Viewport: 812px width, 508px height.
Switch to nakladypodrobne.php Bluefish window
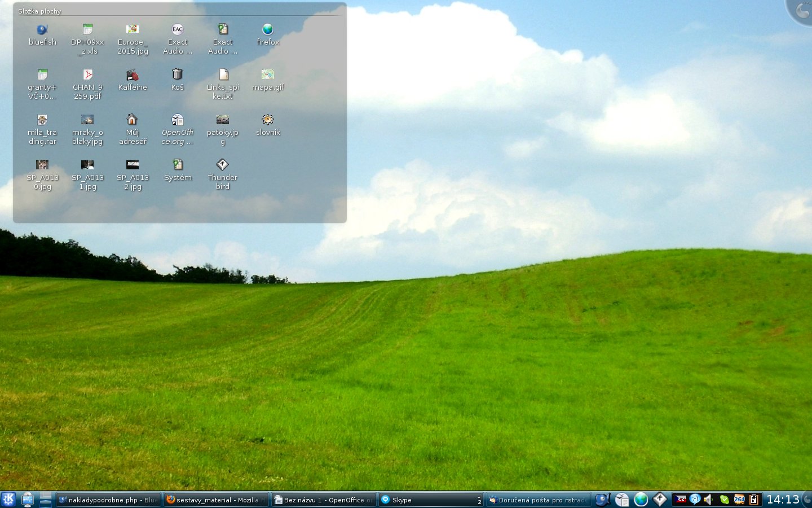[x=108, y=500]
